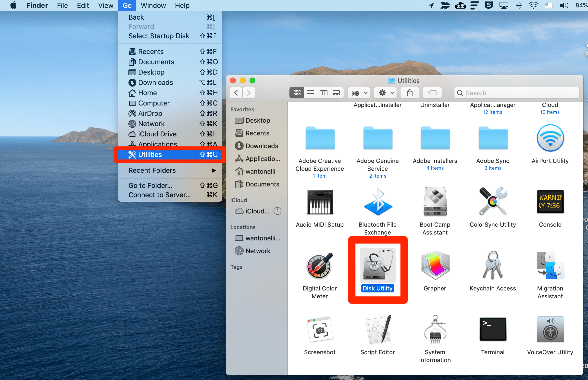Switch to gallery view
This screenshot has width=588, height=380.
(336, 93)
